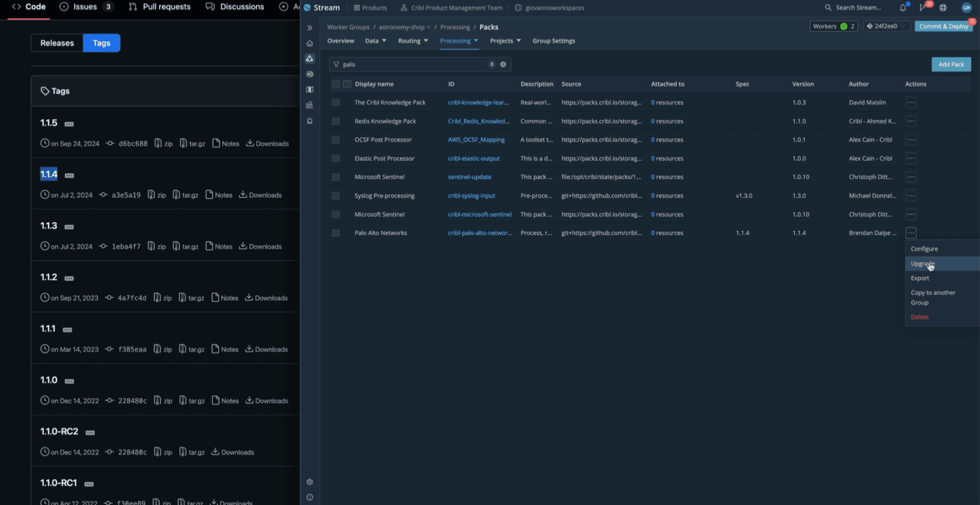This screenshot has width=980, height=505.
Task: Expand the Projects dropdown
Action: tap(505, 41)
